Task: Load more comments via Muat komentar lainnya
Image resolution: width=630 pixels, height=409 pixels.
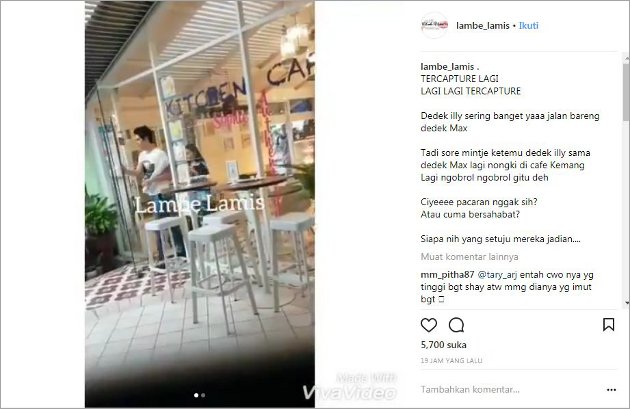Action: pyautogui.click(x=469, y=257)
